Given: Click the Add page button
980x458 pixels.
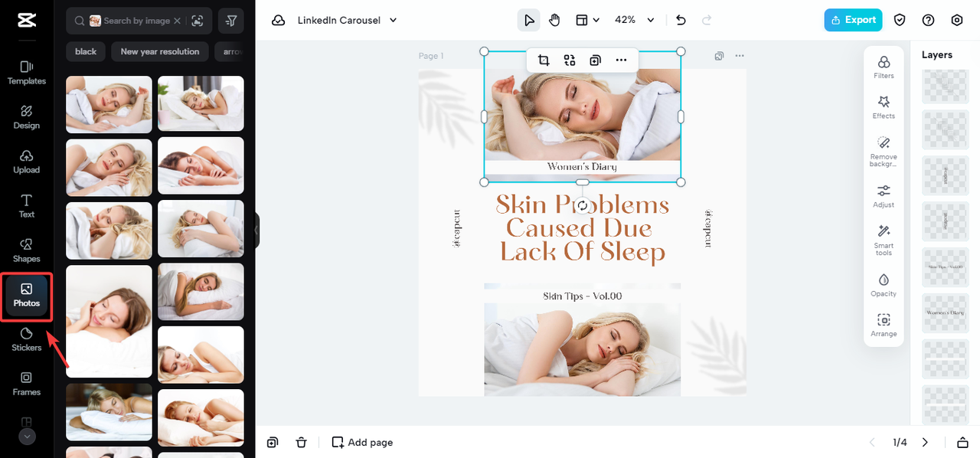Looking at the screenshot, I should click(x=362, y=442).
